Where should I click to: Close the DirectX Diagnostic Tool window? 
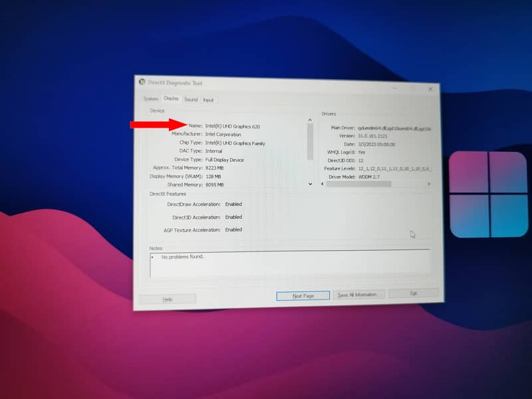tap(430, 88)
